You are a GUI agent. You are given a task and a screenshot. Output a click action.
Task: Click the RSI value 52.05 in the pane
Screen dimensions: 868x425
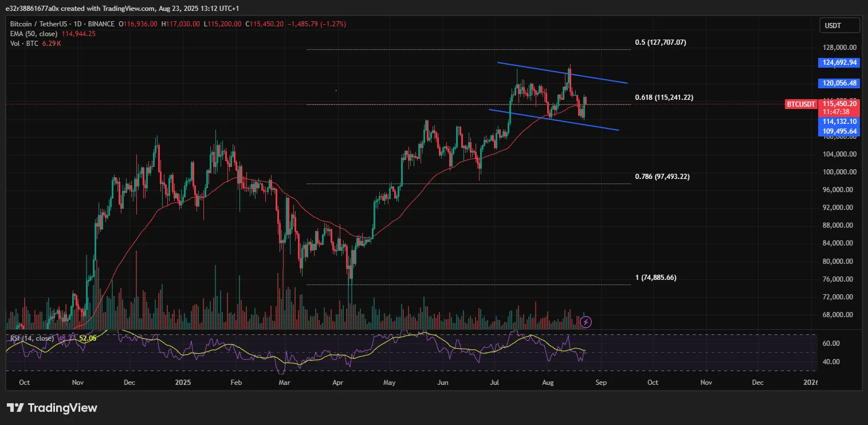point(89,339)
